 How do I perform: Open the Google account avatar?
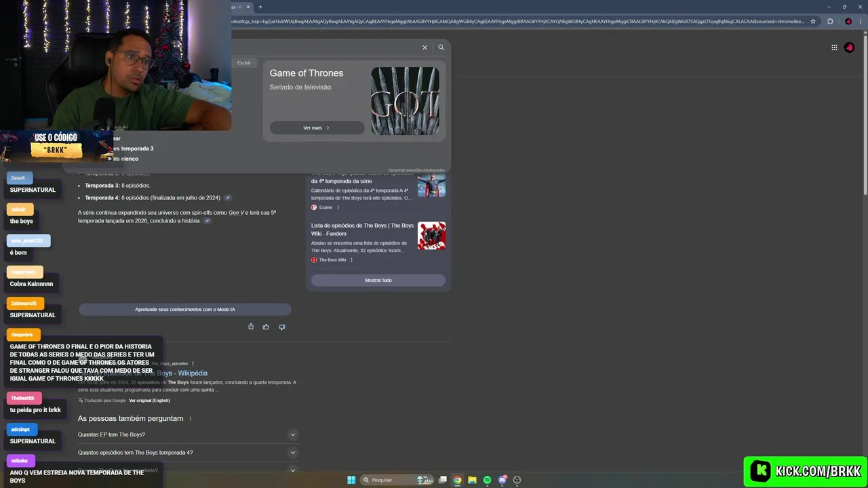850,47
